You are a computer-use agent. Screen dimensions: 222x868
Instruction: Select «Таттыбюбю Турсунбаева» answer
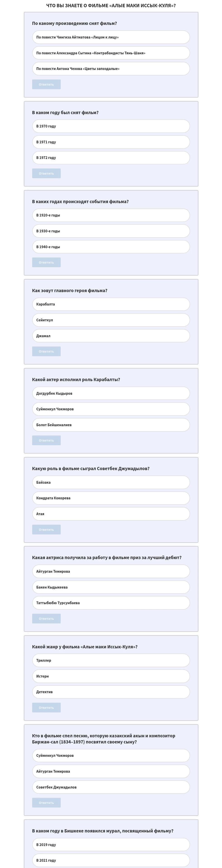(111, 603)
